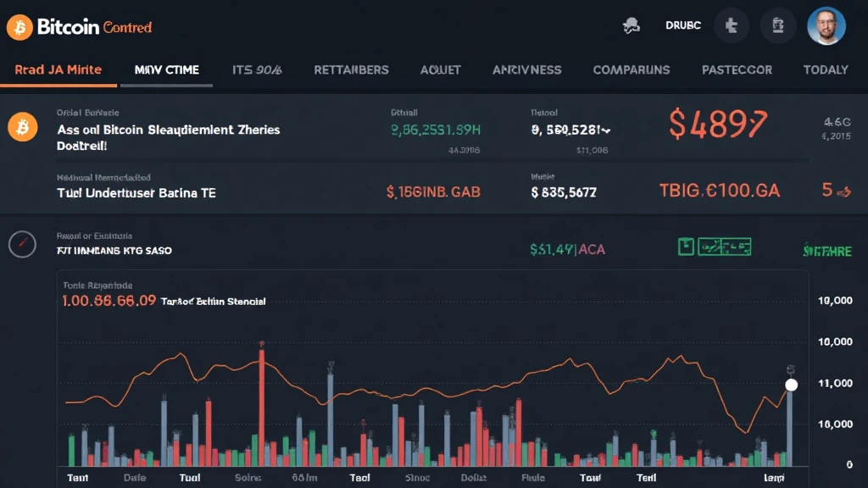
Task: Click the DRUBC label in the header
Action: (683, 26)
